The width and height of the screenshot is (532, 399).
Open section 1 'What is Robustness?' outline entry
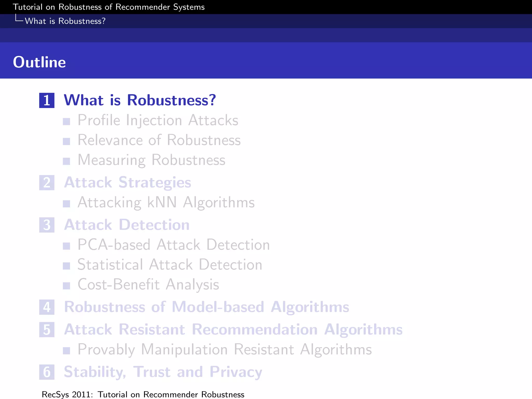point(140,100)
